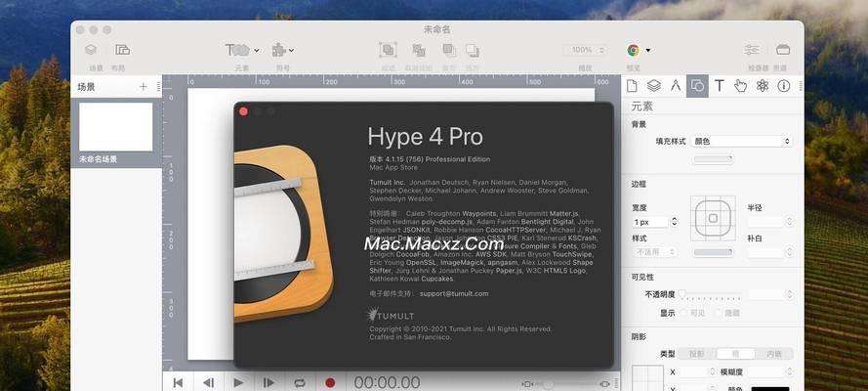Click the 半径 radius input field
The height and width of the screenshot is (391, 868).
tap(765, 222)
